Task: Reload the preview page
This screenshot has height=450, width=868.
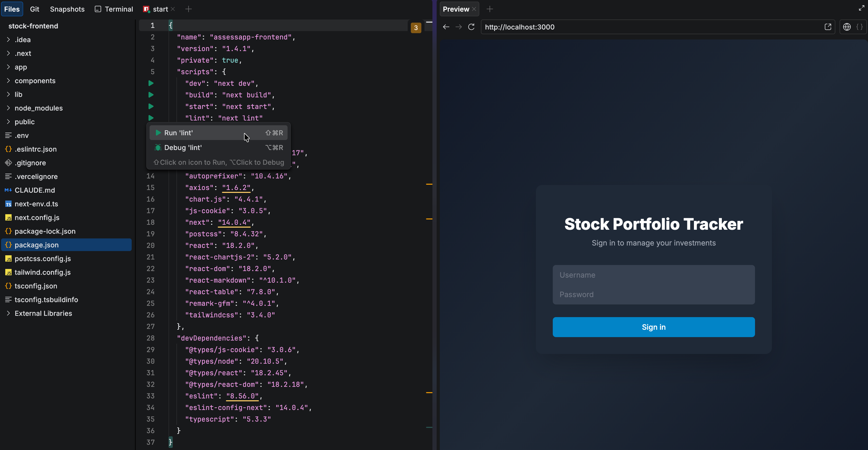Action: click(471, 27)
